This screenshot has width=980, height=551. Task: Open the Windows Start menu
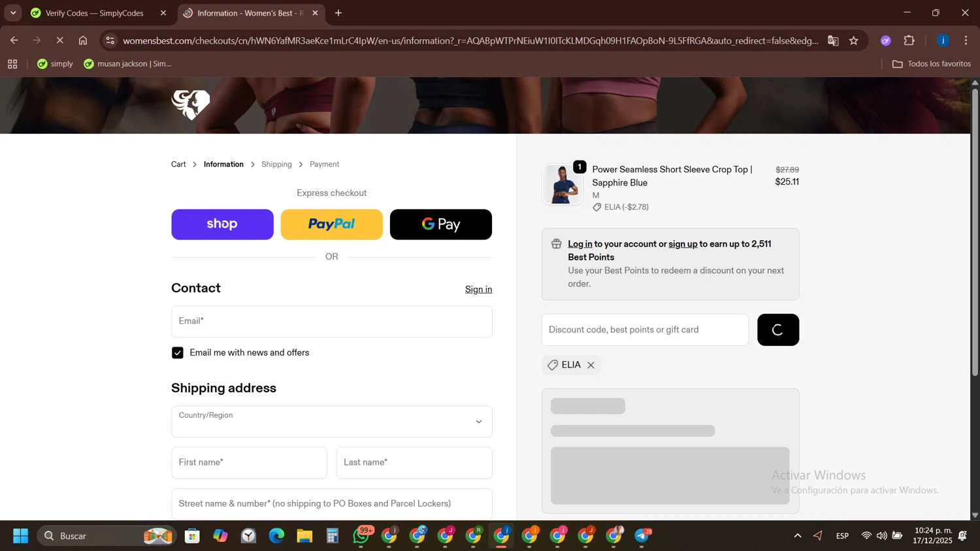click(x=21, y=536)
